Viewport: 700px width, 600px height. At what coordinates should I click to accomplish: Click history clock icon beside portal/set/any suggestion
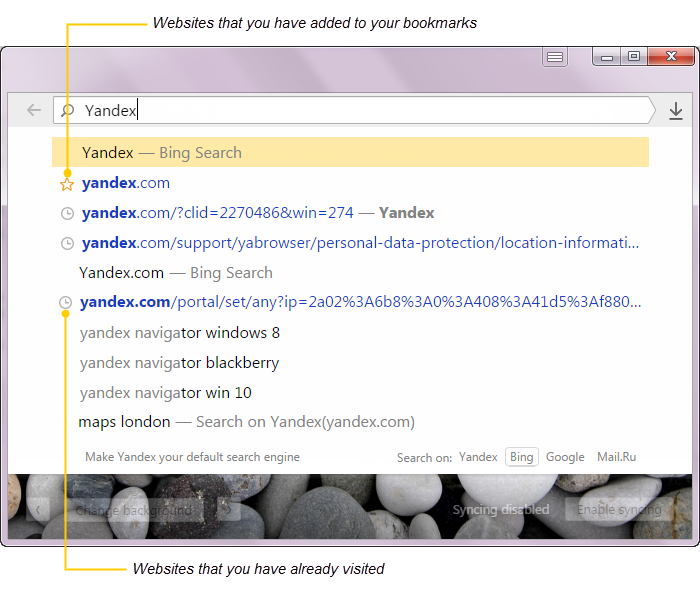66,302
